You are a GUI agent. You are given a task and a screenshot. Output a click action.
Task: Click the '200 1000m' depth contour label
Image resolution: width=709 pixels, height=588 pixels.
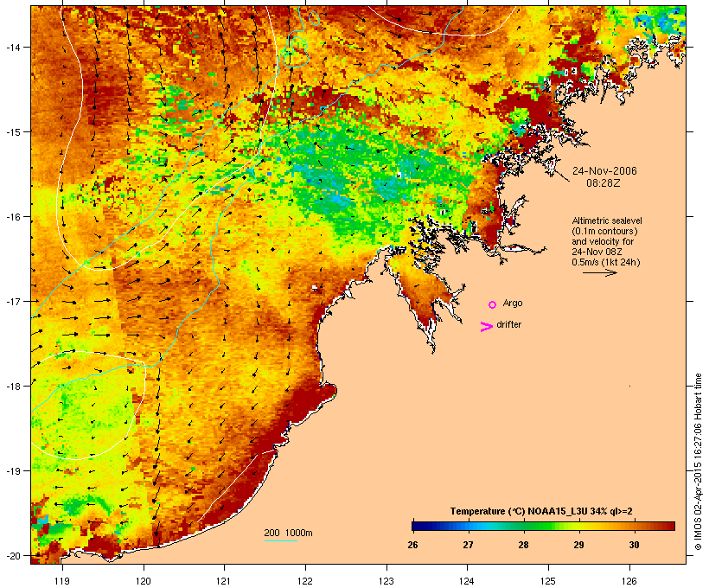pos(288,533)
